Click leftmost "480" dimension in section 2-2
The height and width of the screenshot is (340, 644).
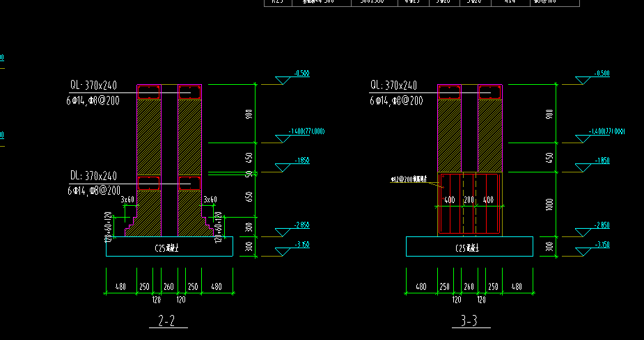120,286
